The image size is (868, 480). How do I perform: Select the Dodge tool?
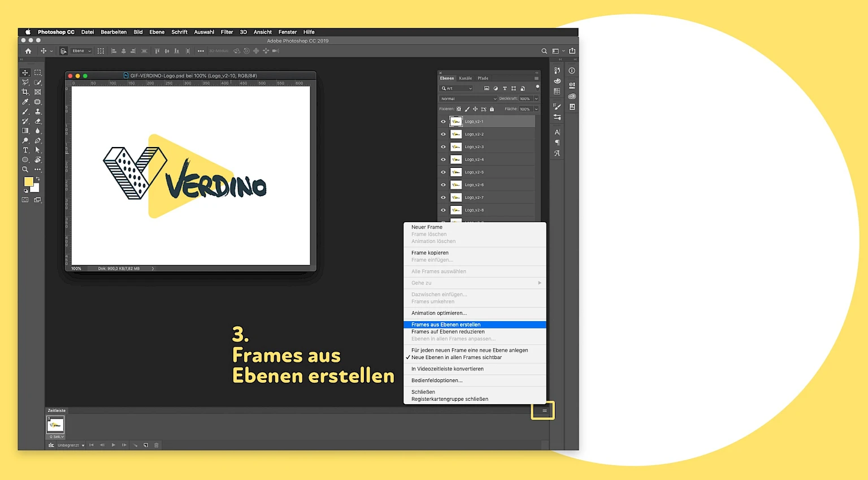pyautogui.click(x=25, y=140)
